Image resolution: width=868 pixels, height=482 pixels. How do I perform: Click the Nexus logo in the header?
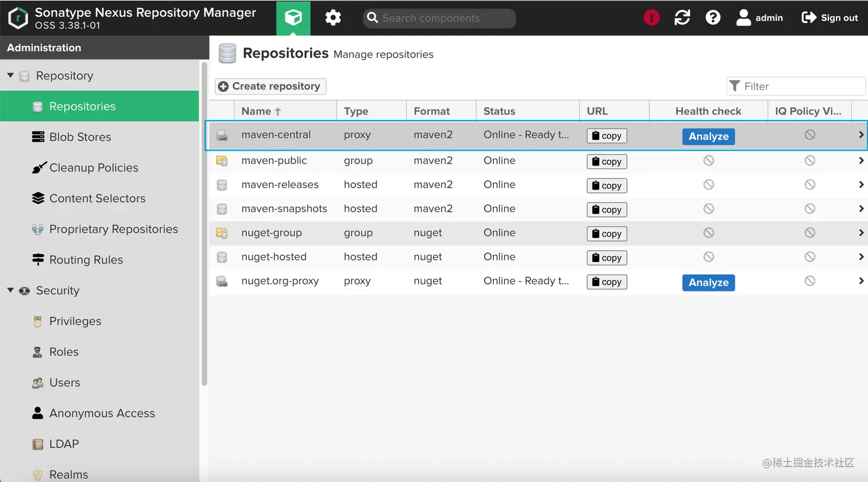click(18, 18)
